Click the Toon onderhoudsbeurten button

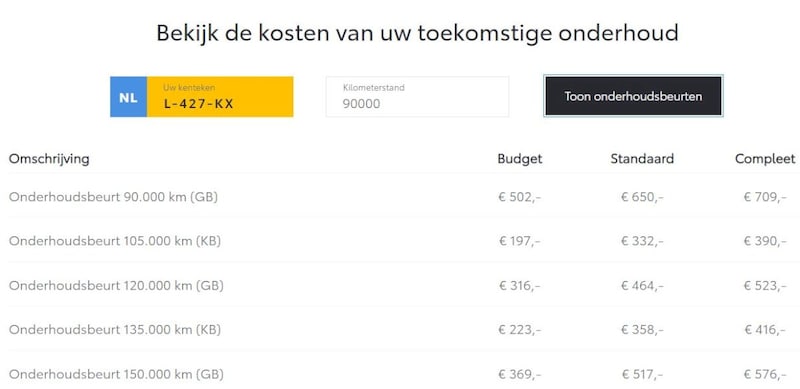pyautogui.click(x=633, y=96)
